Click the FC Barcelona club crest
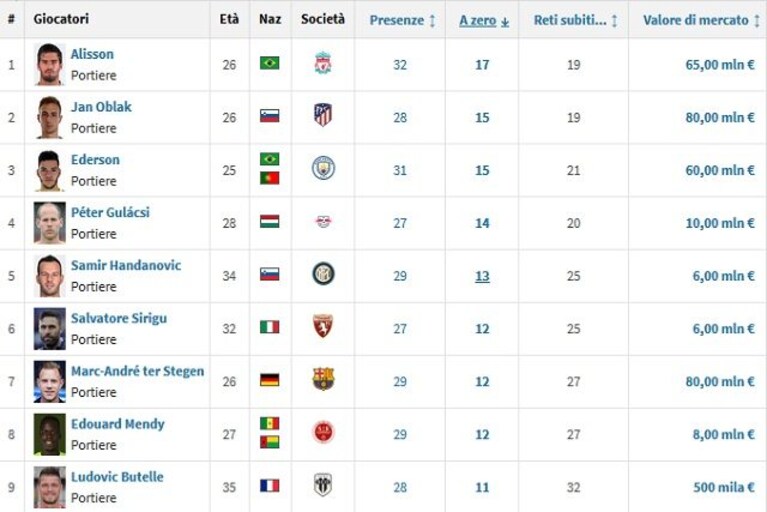 (x=323, y=378)
